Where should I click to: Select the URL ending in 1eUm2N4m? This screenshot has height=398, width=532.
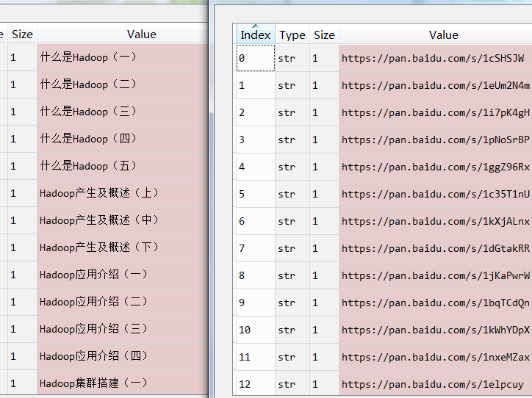click(x=435, y=85)
